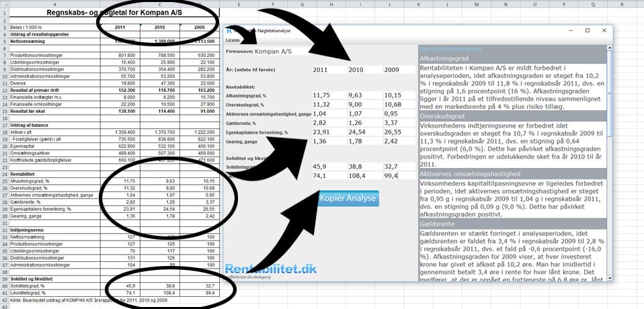
Task: Click Afkastningsgrad input showing 11,75
Action: (x=328, y=95)
